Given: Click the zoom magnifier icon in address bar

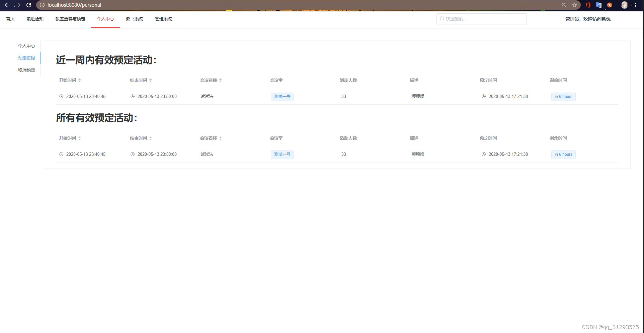Looking at the screenshot, I should pyautogui.click(x=564, y=5).
